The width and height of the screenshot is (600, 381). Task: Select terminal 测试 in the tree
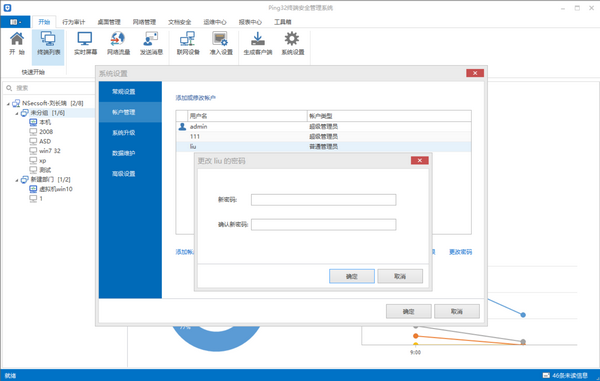(45, 169)
